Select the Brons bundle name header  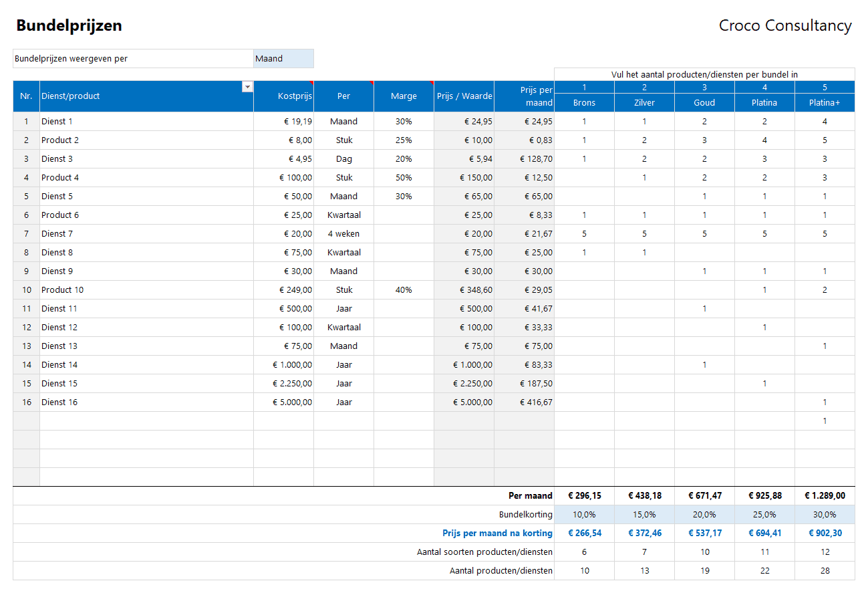[584, 103]
